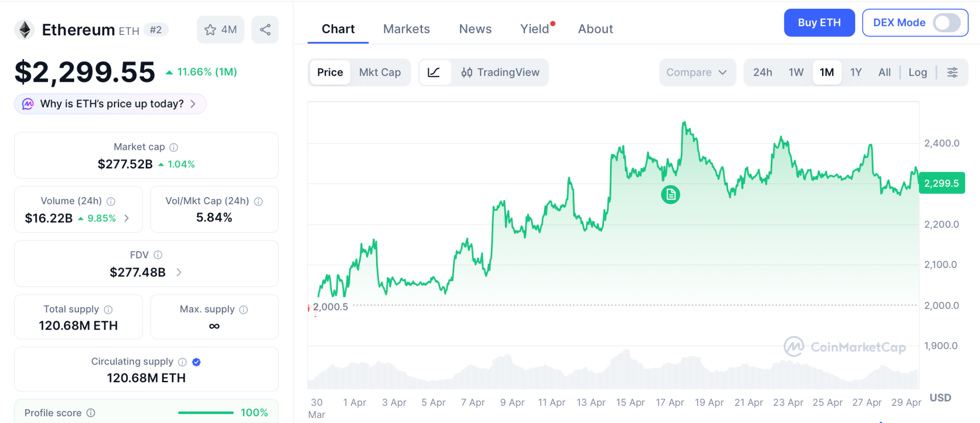Open the Compare dropdown

click(x=697, y=72)
